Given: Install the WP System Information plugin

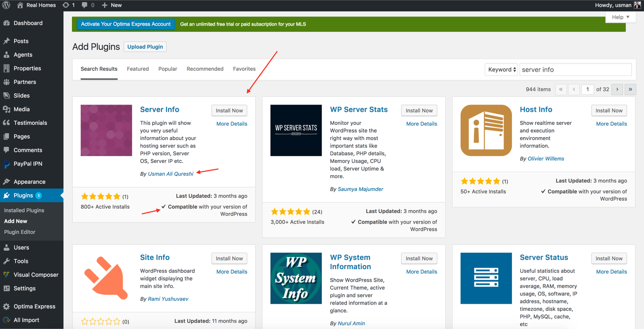Looking at the screenshot, I should (419, 259).
